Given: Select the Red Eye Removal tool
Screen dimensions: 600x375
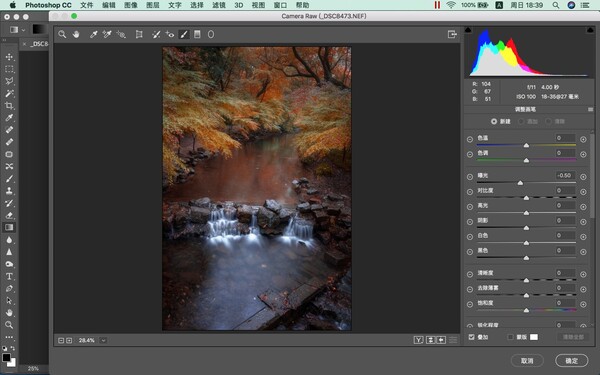Looking at the screenshot, I should 170,34.
